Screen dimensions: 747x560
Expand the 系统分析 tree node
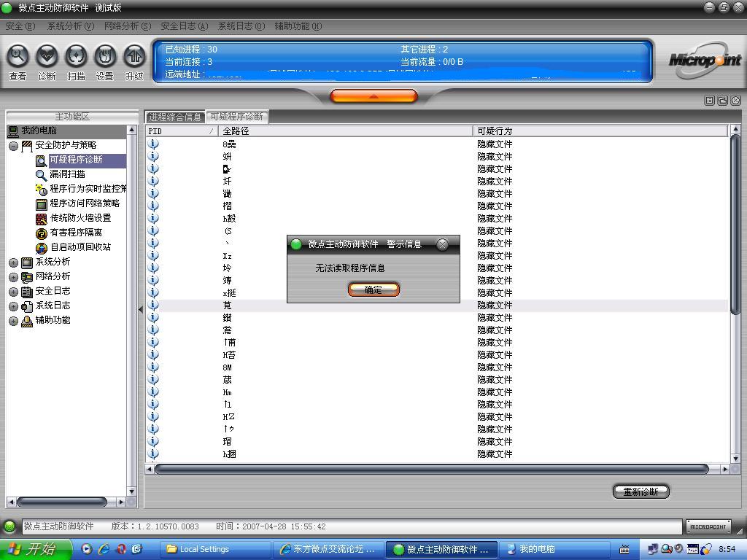pos(13,262)
